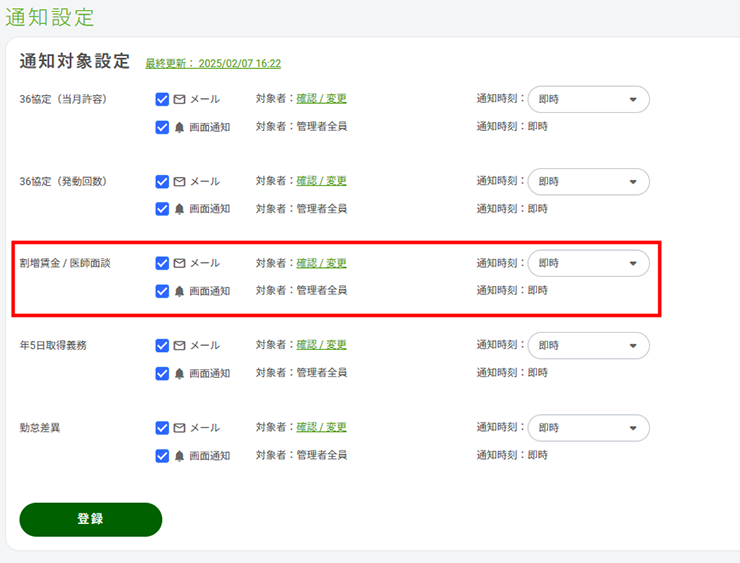Click bell icon in 年5日取得義務 row

[179, 374]
